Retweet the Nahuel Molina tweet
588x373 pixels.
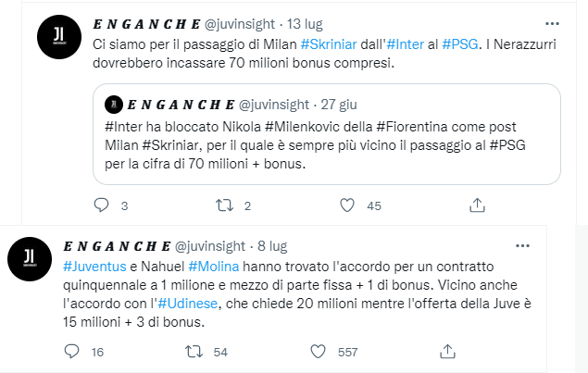pyautogui.click(x=194, y=352)
